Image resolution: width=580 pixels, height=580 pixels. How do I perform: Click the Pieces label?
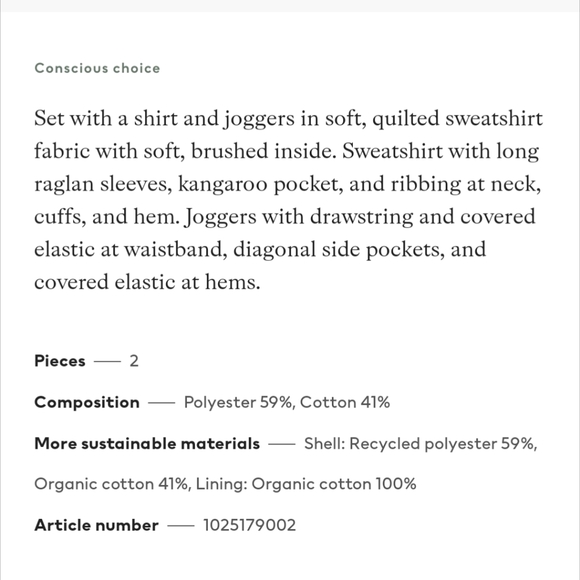(x=60, y=361)
